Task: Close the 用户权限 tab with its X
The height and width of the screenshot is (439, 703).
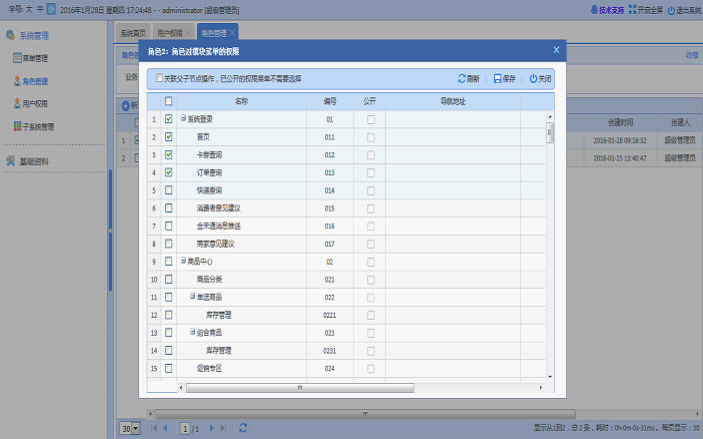Action: click(189, 33)
